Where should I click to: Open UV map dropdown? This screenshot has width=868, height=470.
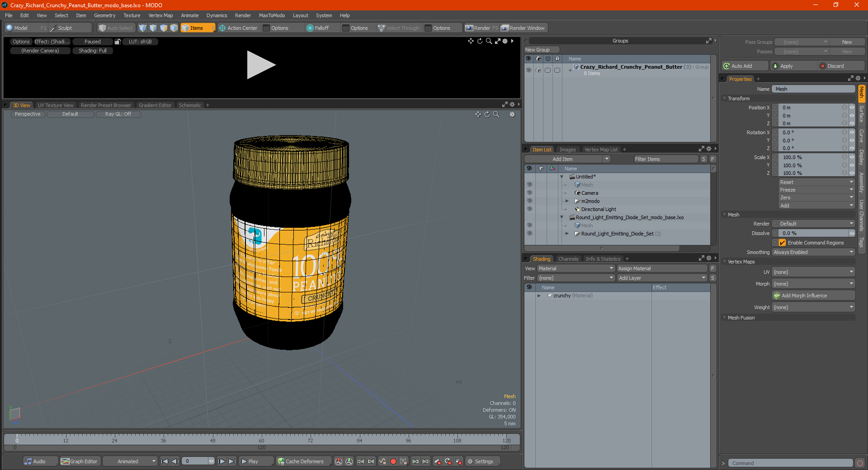click(813, 272)
